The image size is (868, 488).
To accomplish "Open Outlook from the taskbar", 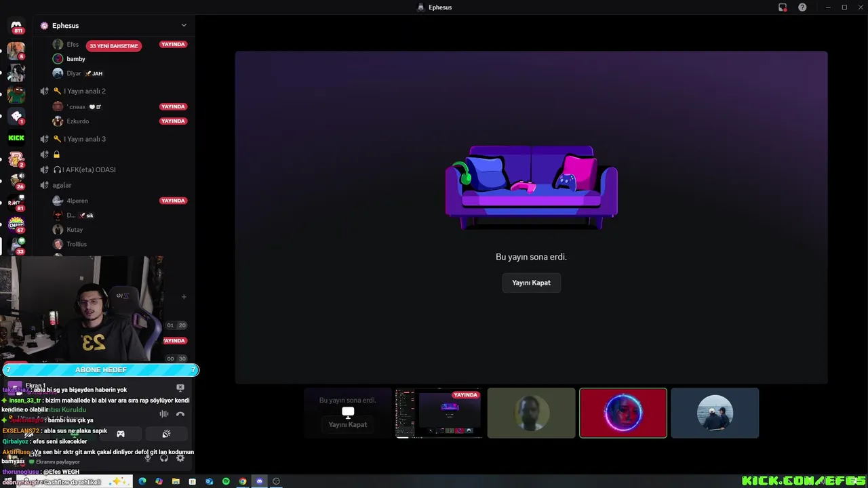I will pyautogui.click(x=209, y=481).
